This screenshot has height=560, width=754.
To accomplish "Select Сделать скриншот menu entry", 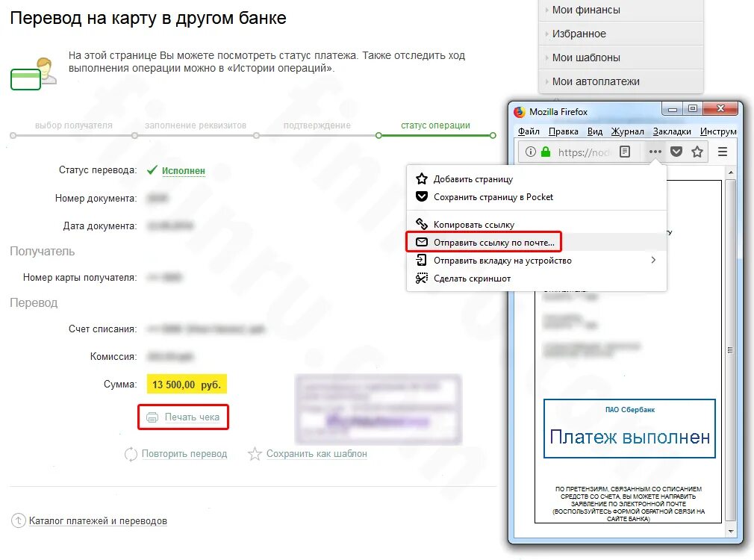I will [536, 278].
